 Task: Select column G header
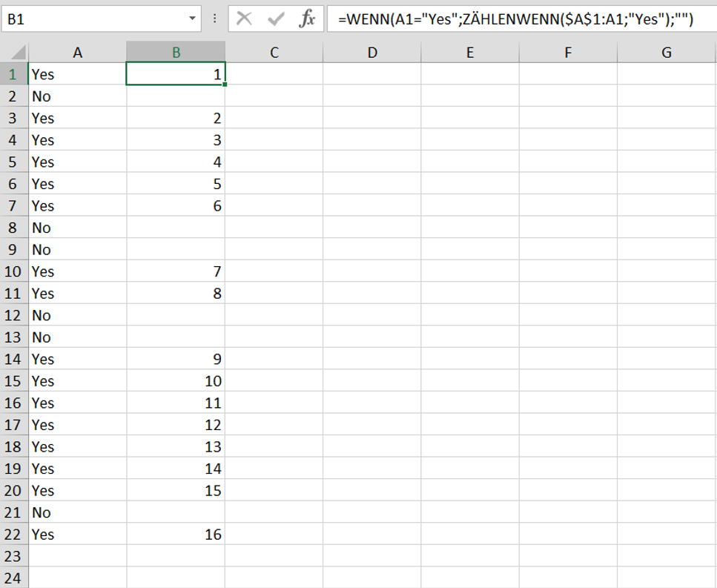pyautogui.click(x=667, y=52)
